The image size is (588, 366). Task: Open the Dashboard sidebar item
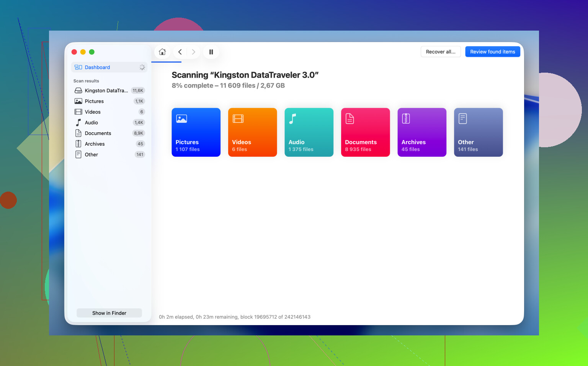pyautogui.click(x=109, y=67)
